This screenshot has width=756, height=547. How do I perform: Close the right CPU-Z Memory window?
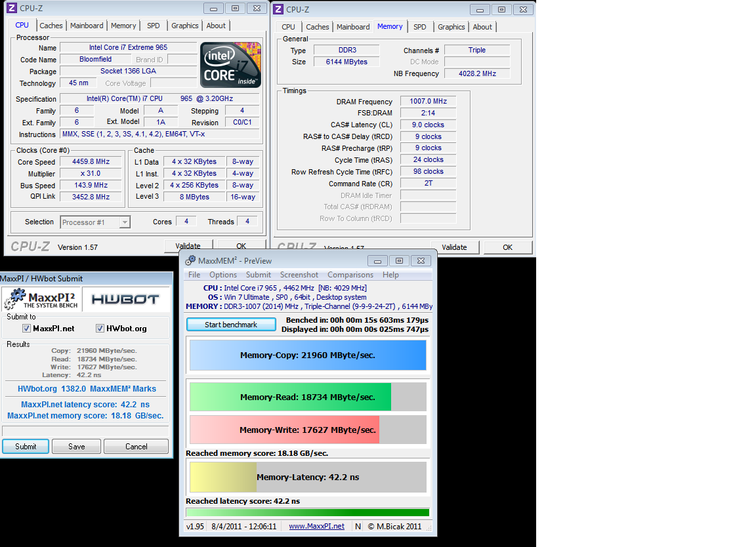coord(524,9)
